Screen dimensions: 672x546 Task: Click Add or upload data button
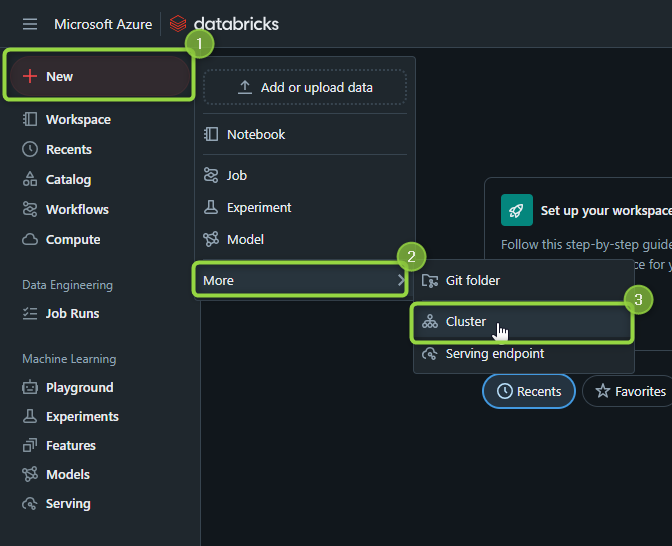tap(305, 87)
